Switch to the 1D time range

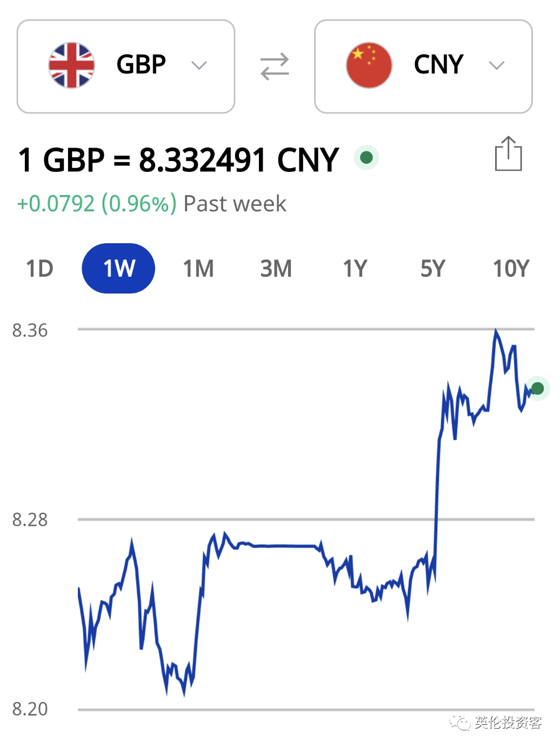point(39,268)
